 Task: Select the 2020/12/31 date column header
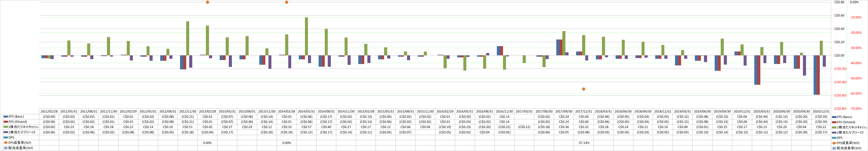pos(821,112)
